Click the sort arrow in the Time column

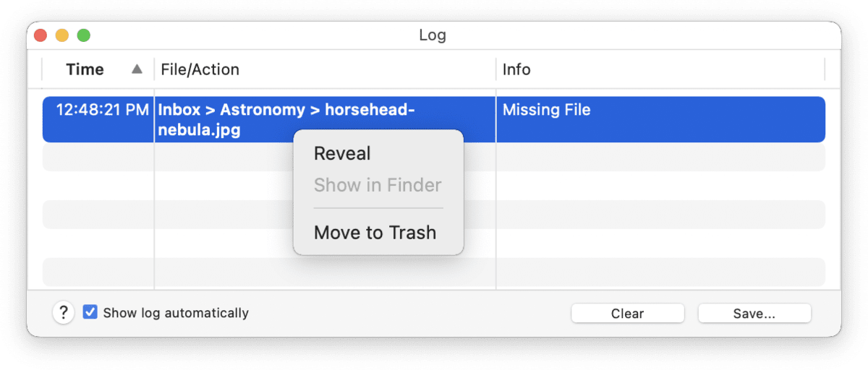pos(137,69)
